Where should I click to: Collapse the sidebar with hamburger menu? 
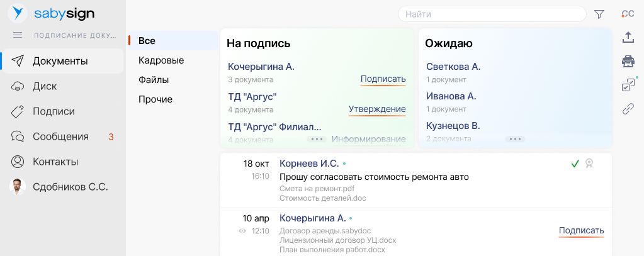pos(18,35)
